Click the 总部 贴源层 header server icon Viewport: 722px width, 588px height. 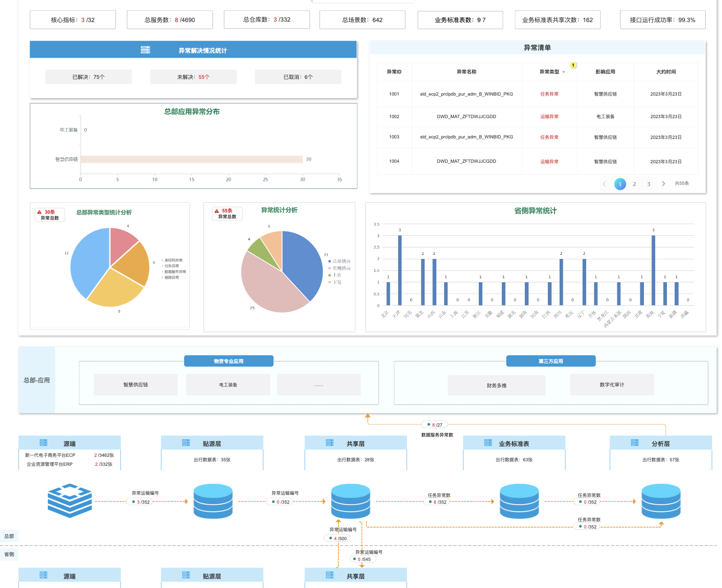(186, 443)
